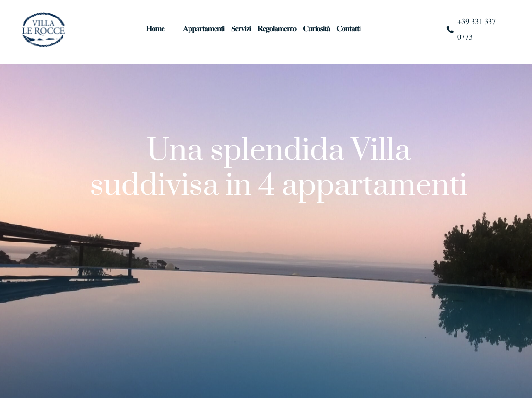Open the Regolamento page
Image resolution: width=532 pixels, height=398 pixels.
tap(277, 29)
